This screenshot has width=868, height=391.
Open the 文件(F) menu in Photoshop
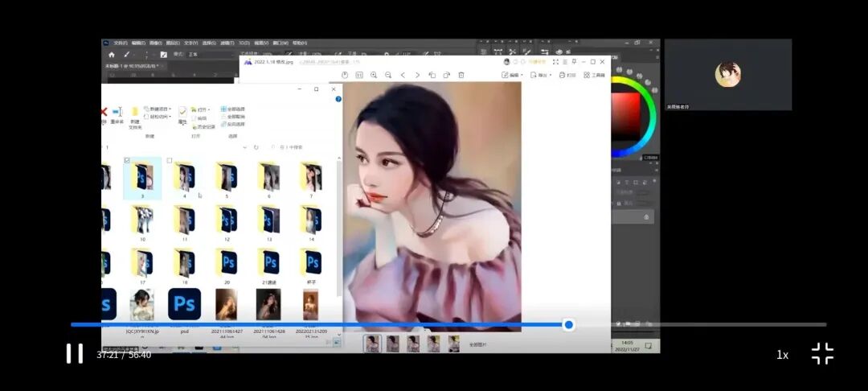120,43
